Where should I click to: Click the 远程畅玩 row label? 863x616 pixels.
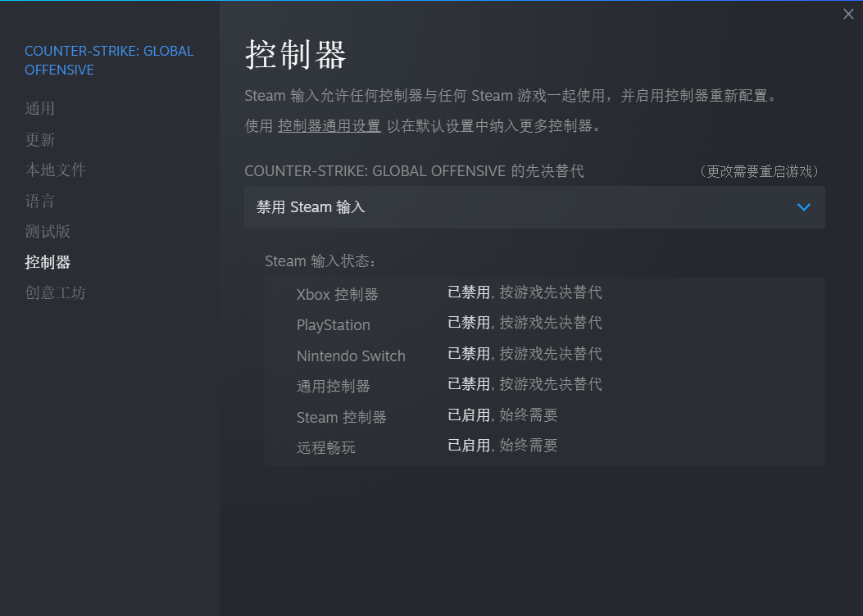pyautogui.click(x=326, y=448)
